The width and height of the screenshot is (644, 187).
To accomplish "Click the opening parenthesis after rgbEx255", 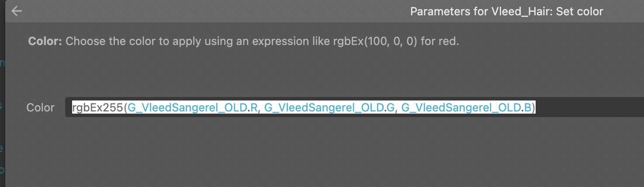I will tap(126, 107).
